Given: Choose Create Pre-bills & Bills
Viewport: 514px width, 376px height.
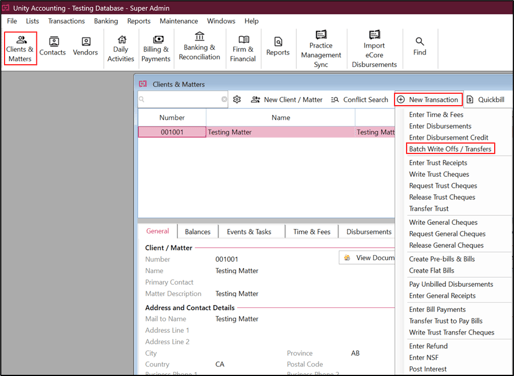Looking at the screenshot, I should (442, 259).
